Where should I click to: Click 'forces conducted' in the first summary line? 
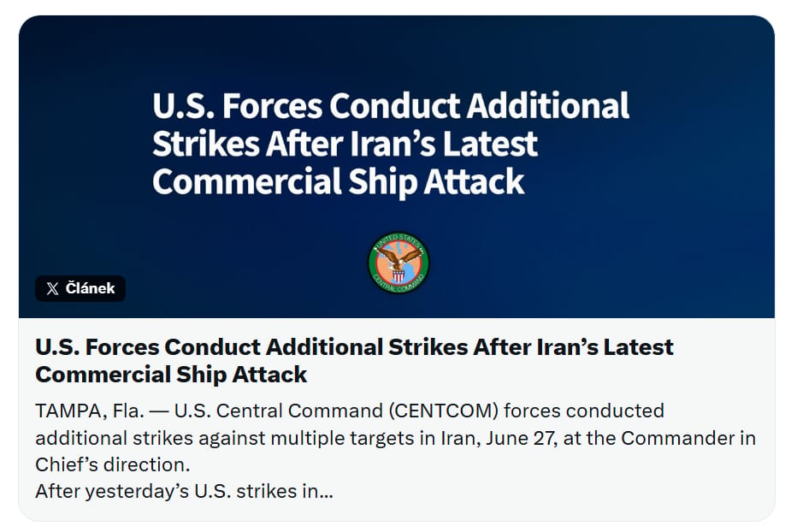pos(584,411)
